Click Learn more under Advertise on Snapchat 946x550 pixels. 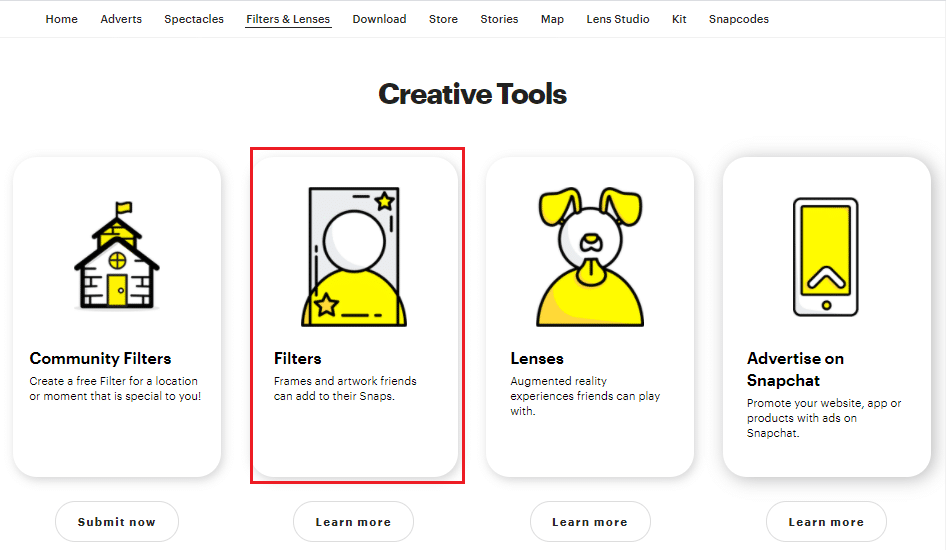(x=827, y=522)
